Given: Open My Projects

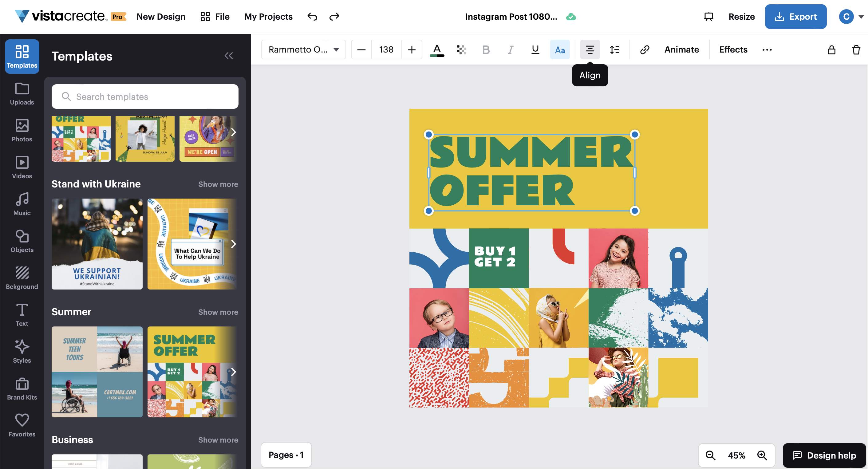Looking at the screenshot, I should (x=268, y=17).
